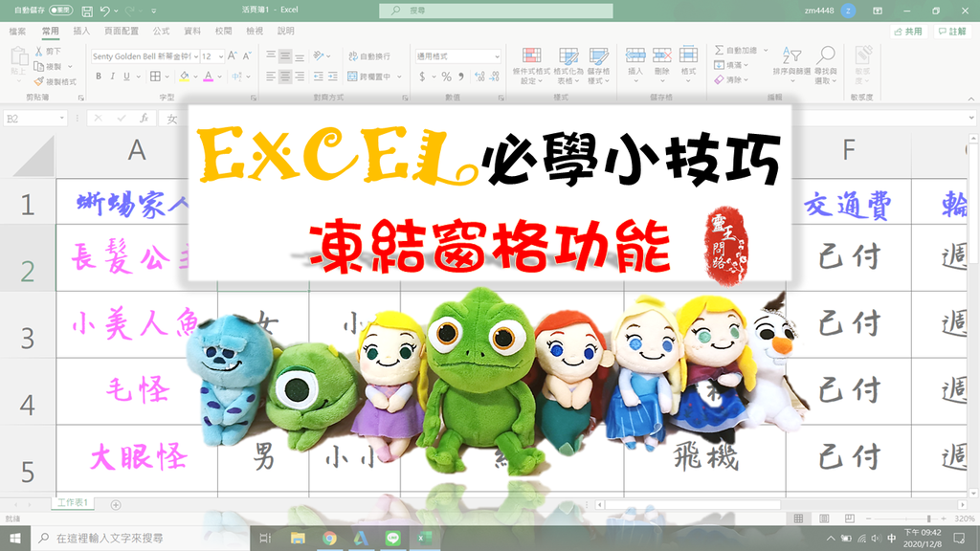Viewport: 980px width, 551px height.
Task: Open the Fill (填滿) dropdown
Action: (732, 65)
